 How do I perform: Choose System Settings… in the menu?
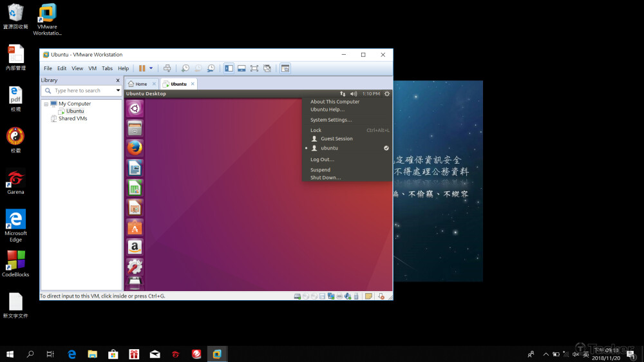330,120
